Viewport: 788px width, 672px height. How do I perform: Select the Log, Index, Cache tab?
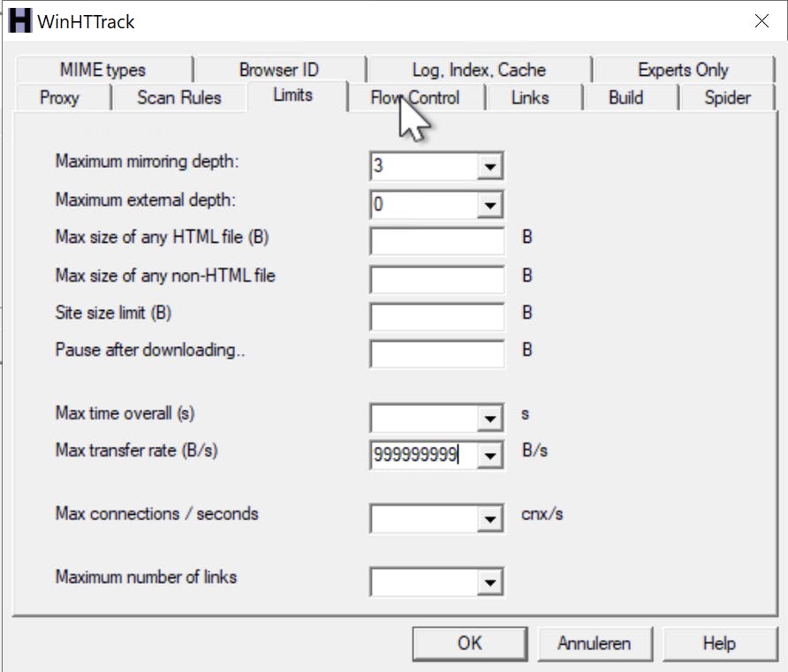[479, 69]
